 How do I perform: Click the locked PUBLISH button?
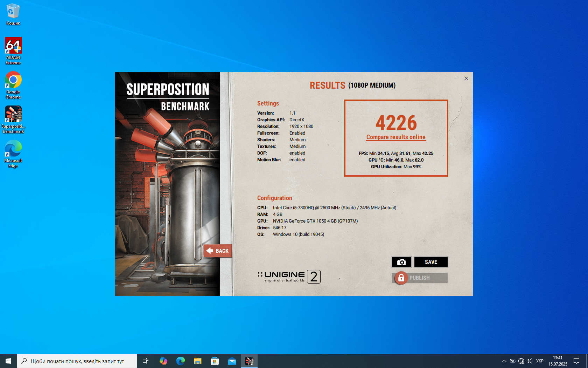(x=419, y=278)
